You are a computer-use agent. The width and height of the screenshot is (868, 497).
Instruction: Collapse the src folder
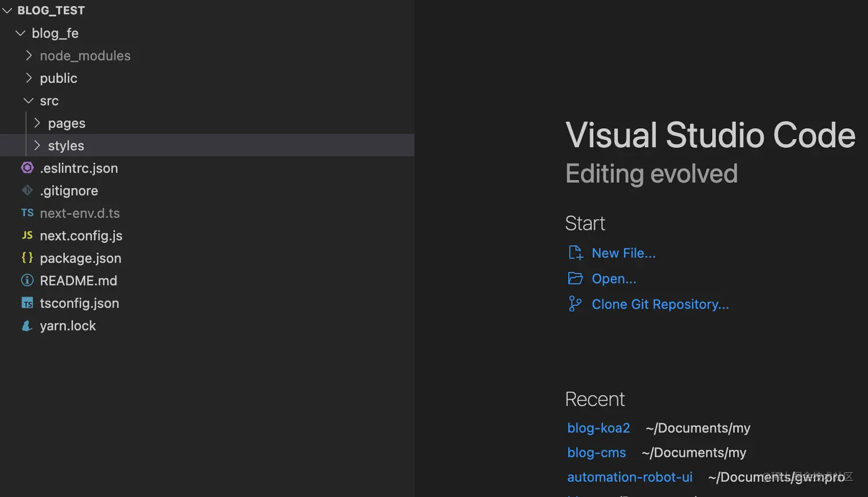pos(29,101)
